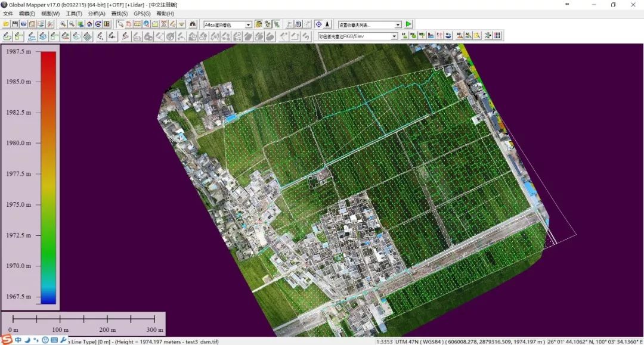Click the grid icon at end of Lidar toolbar
Screen dimensions: 644x345
click(497, 36)
